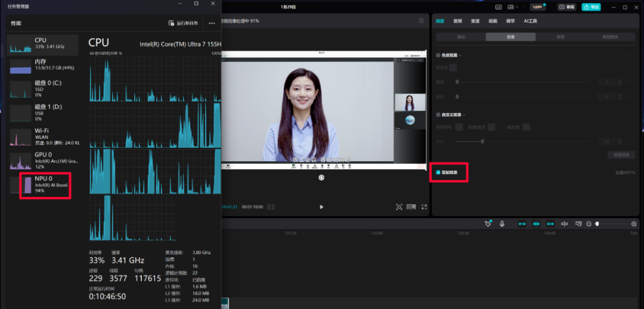Switch to 调节 tab in properties

[510, 21]
